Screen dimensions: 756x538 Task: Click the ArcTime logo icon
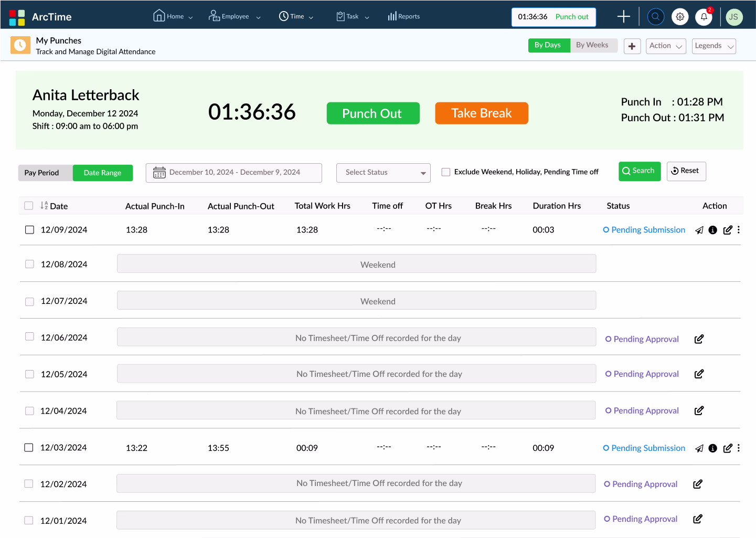coord(17,17)
